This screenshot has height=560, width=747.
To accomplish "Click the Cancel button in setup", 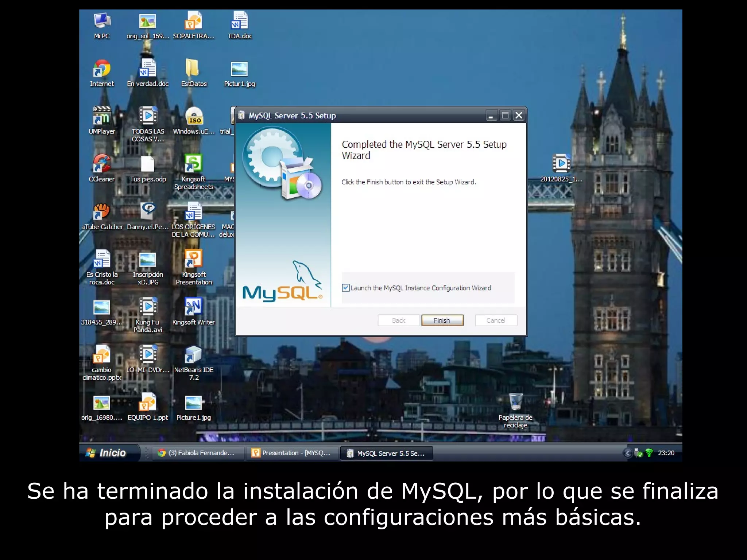I will [496, 320].
